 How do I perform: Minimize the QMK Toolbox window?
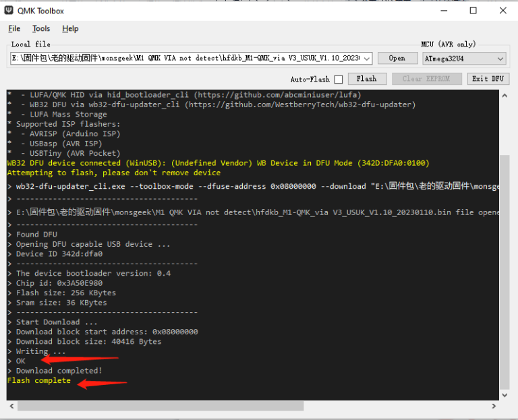tap(442, 10)
